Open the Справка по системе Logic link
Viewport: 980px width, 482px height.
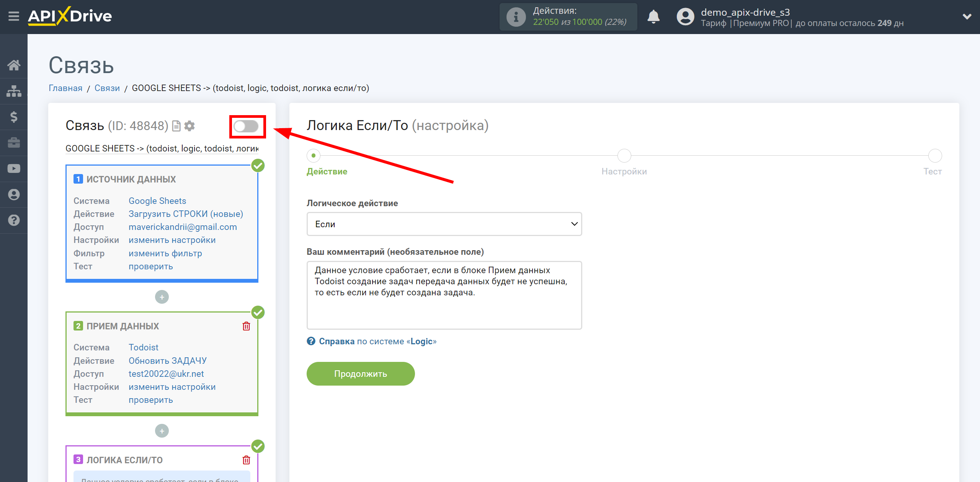[377, 341]
